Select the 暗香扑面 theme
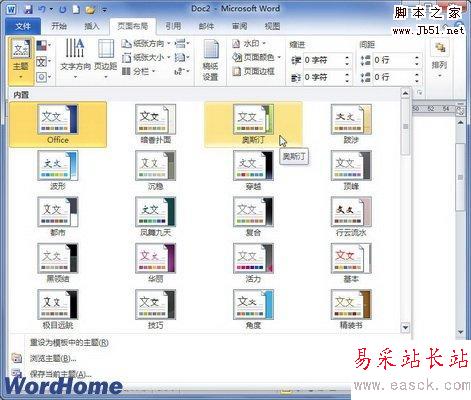Screen dimensions: 471x400 [x=155, y=124]
